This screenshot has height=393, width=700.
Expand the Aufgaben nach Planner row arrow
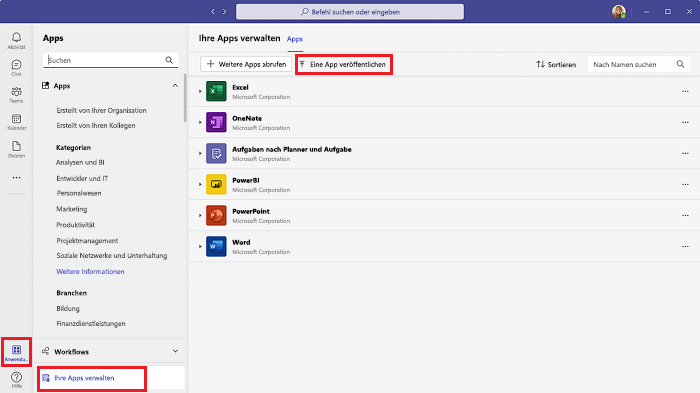pyautogui.click(x=200, y=153)
